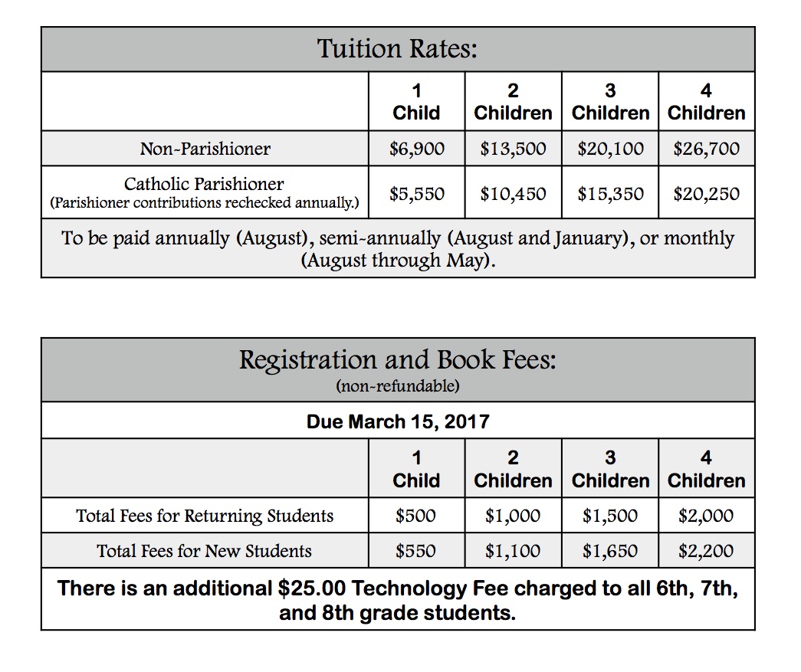Screen dimensions: 801x672
Task: Click the Due March 15, 2017 line
Action: (398, 421)
